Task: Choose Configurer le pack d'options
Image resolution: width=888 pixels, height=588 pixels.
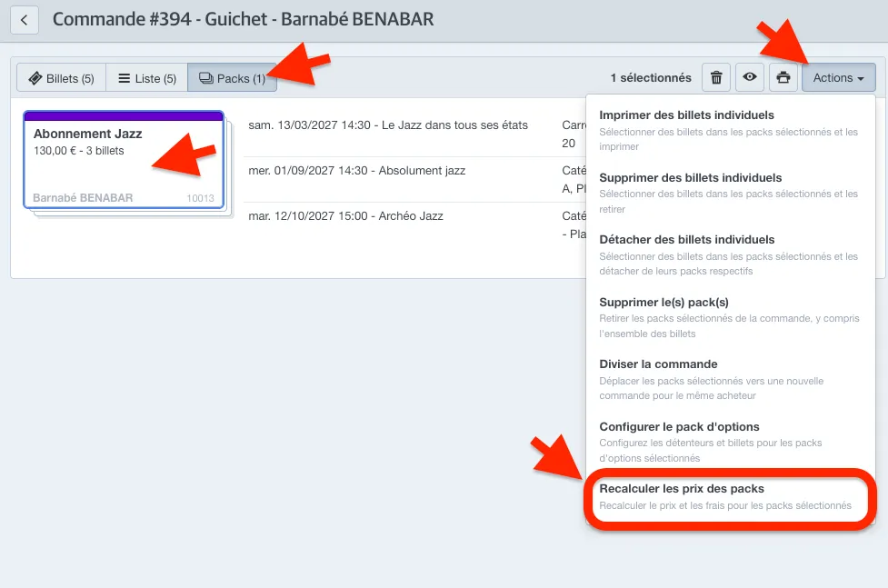Action: 730,442
